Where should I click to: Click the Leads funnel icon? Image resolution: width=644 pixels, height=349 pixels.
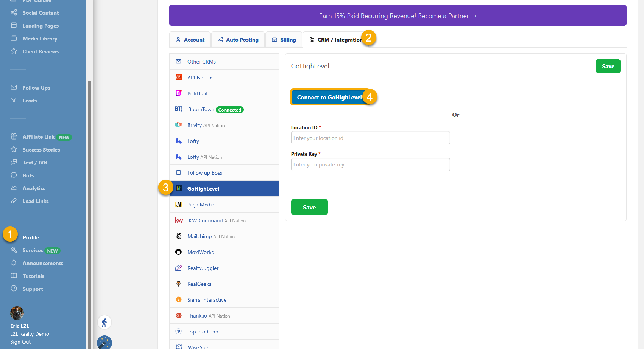[14, 100]
